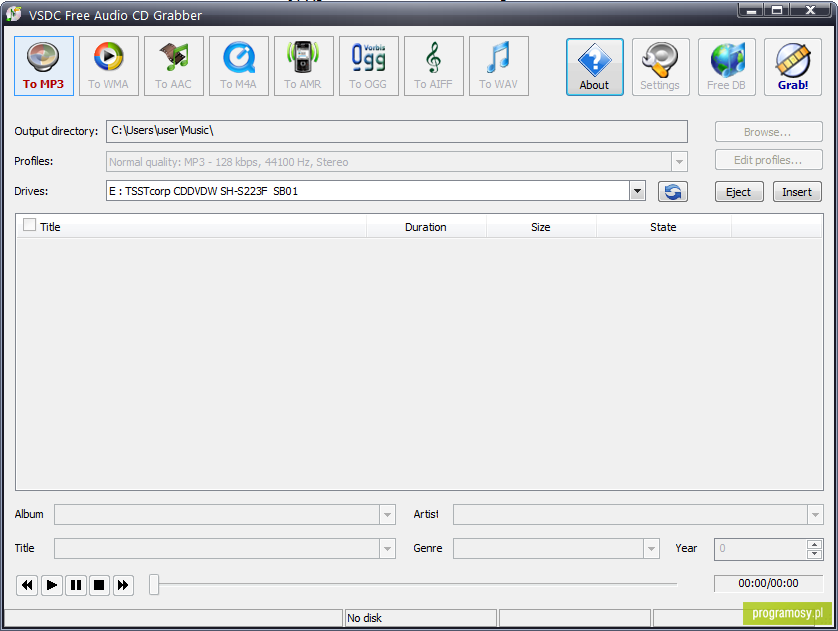Sort tracks by the State column

[663, 227]
